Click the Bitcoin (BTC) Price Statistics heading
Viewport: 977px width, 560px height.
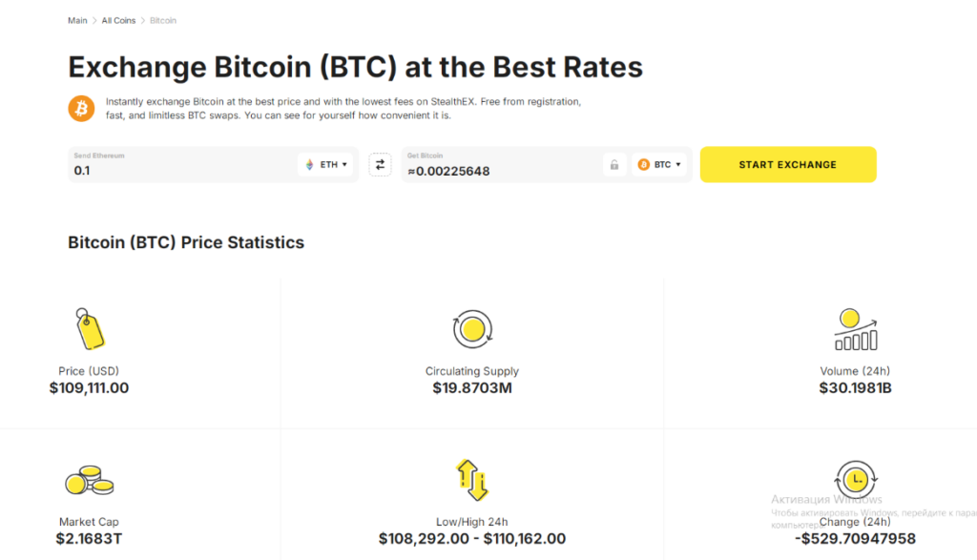pos(186,242)
